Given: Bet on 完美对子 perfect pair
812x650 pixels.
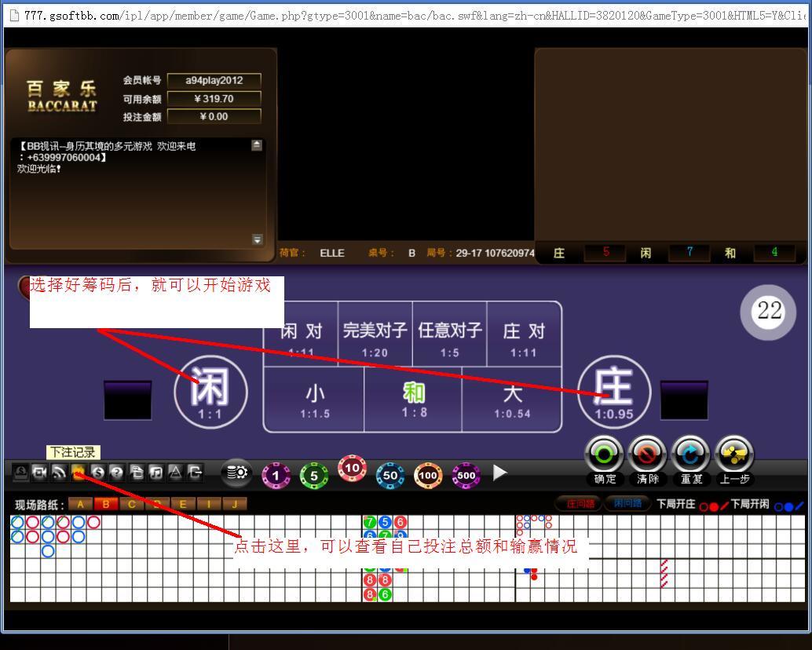Looking at the screenshot, I should pos(375,334).
